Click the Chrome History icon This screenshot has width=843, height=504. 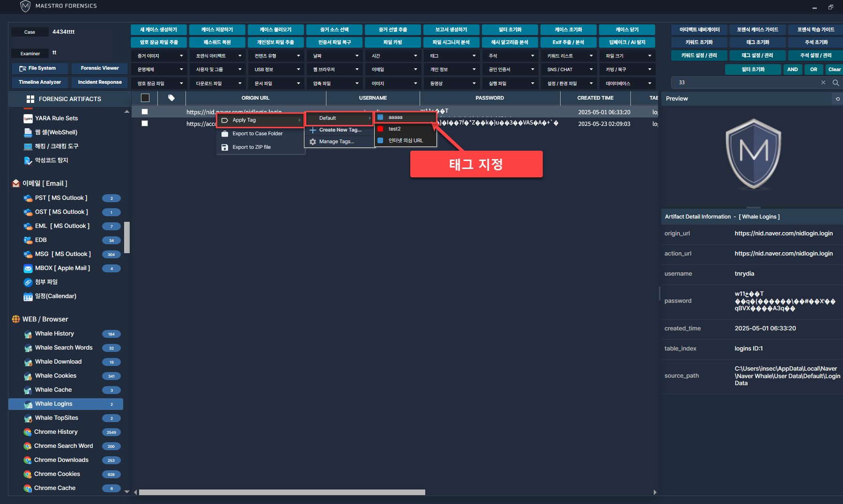click(28, 432)
